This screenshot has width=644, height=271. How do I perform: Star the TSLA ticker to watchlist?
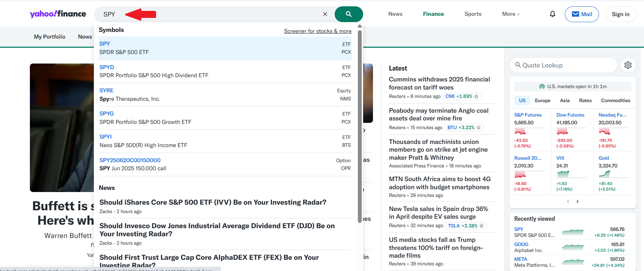[482, 226]
